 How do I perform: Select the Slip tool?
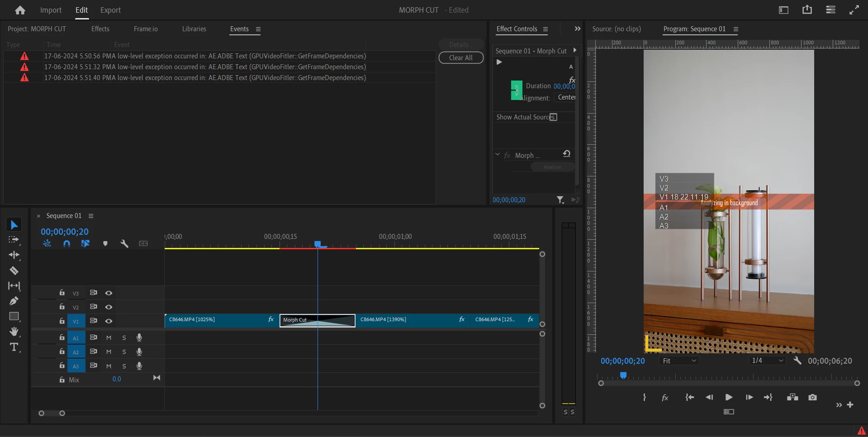(14, 286)
